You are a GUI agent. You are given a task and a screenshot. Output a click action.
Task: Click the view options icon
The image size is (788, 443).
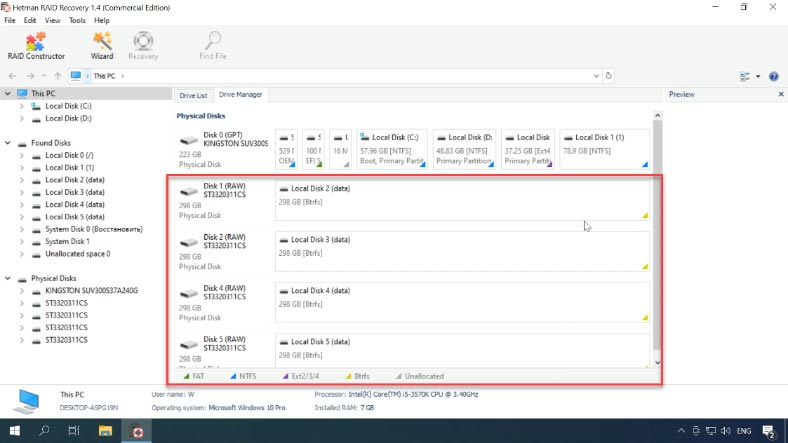[x=745, y=76]
